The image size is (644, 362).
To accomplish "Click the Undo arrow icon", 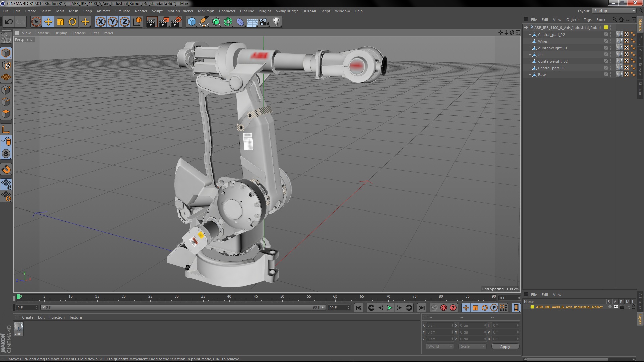I will (x=9, y=22).
